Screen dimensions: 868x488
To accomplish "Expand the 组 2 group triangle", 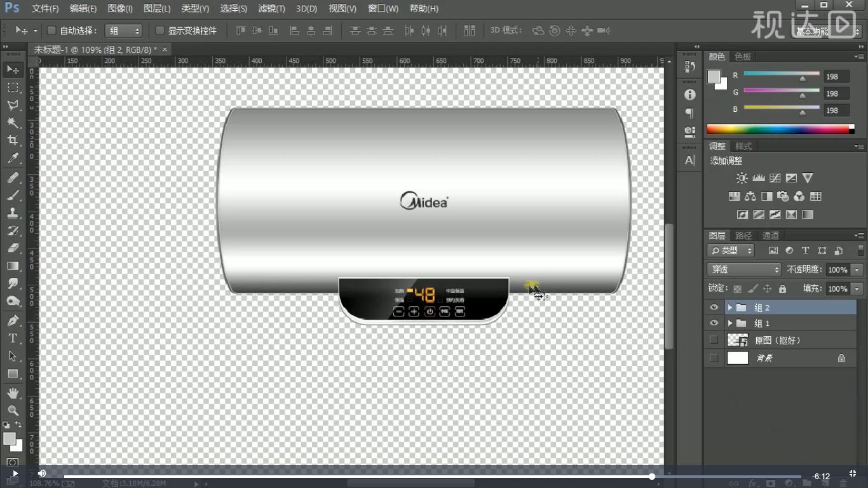I will 730,308.
